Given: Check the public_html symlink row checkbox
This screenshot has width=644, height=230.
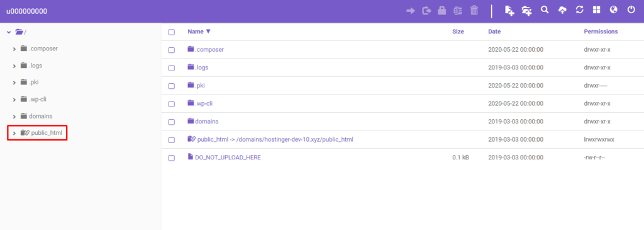Looking at the screenshot, I should click(x=171, y=140).
